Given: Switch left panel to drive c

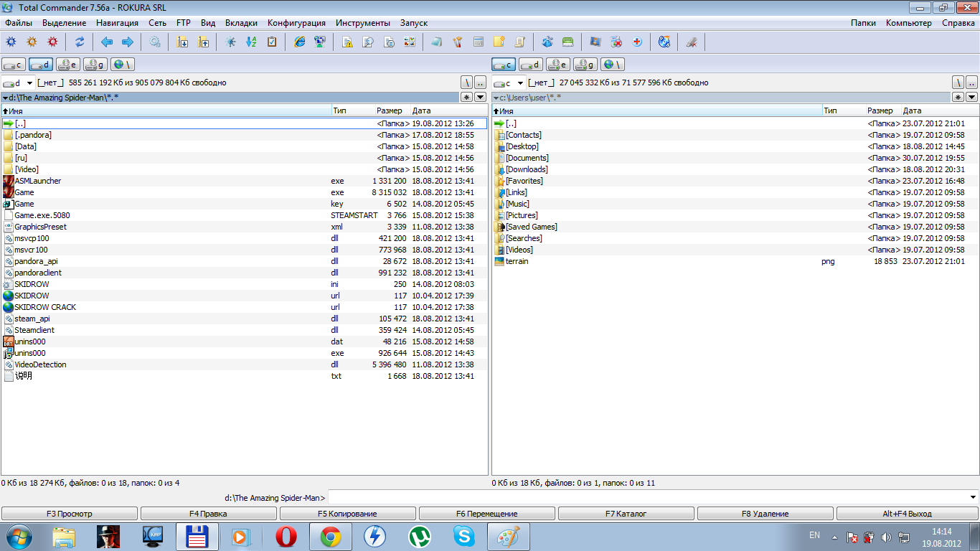Looking at the screenshot, I should click(14, 65).
